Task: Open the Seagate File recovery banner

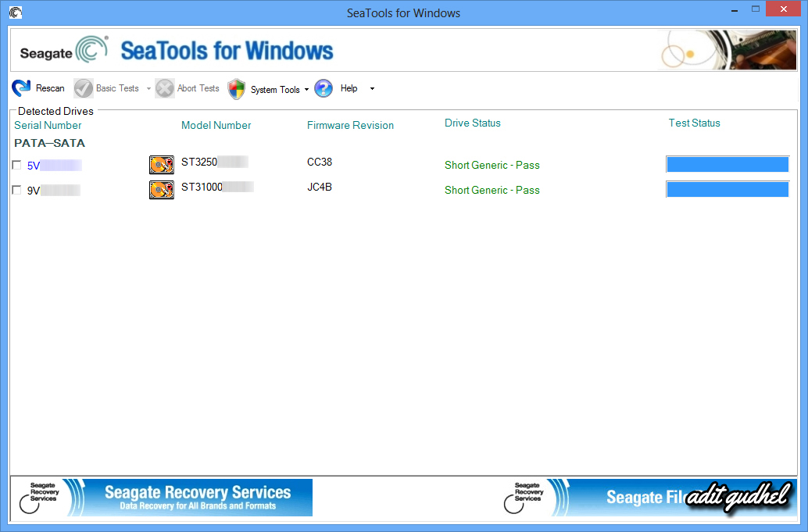Action: [x=650, y=498]
